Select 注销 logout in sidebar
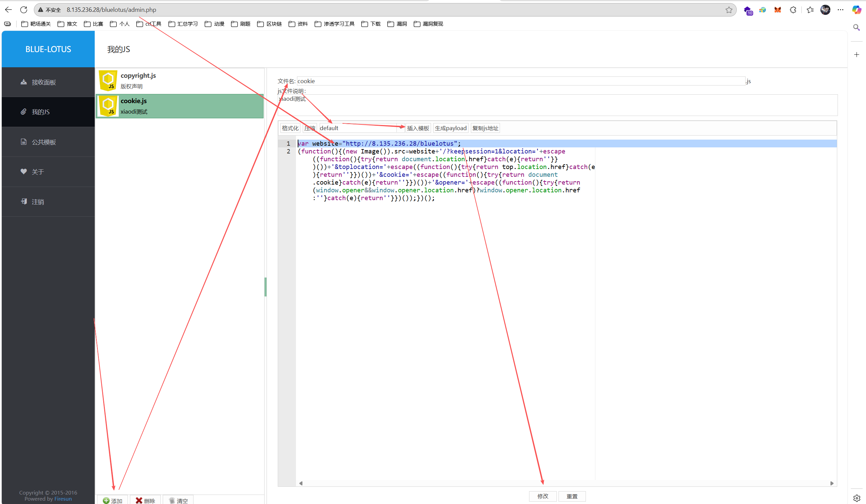 (38, 201)
